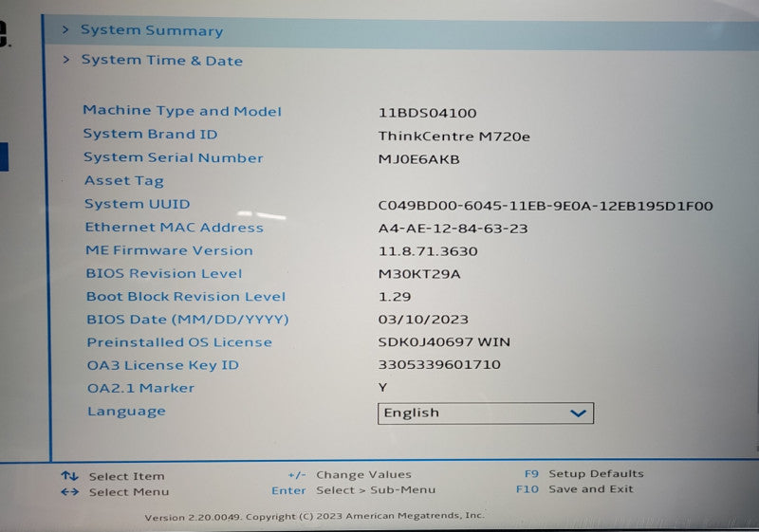Select the System UUID label

(138, 204)
